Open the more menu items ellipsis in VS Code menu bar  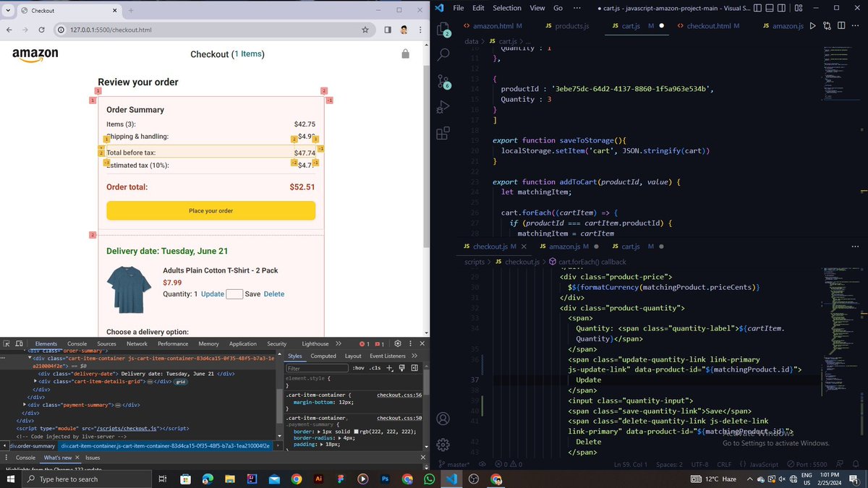[576, 8]
